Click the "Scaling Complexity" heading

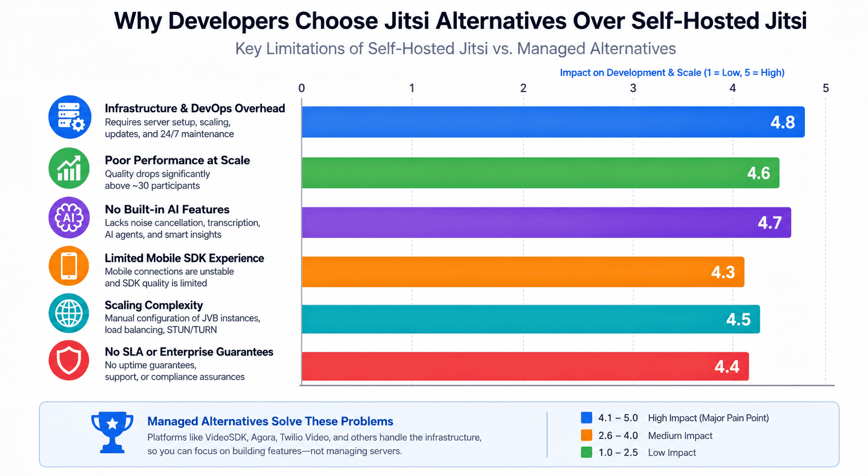(x=154, y=305)
